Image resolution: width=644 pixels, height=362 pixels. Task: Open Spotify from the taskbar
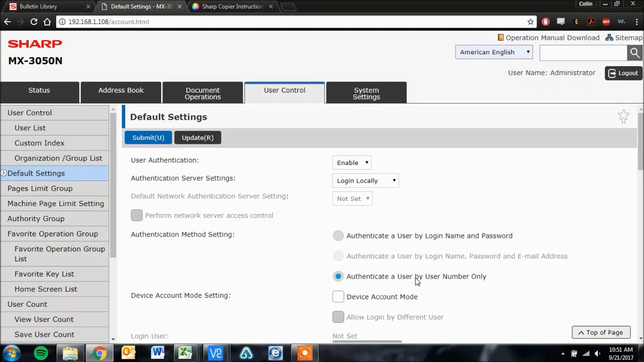(41, 353)
